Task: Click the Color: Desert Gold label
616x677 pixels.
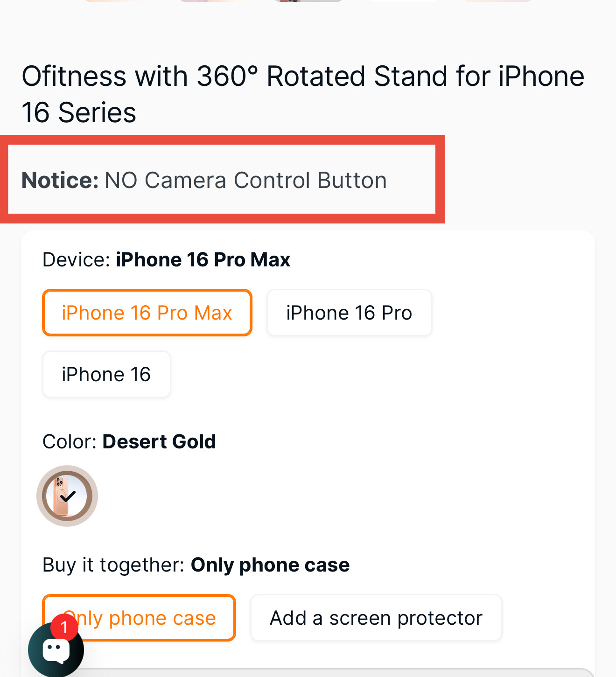Action: coord(129,441)
